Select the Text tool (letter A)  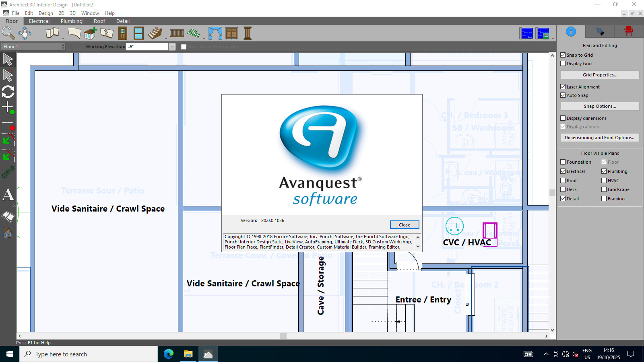point(8,195)
